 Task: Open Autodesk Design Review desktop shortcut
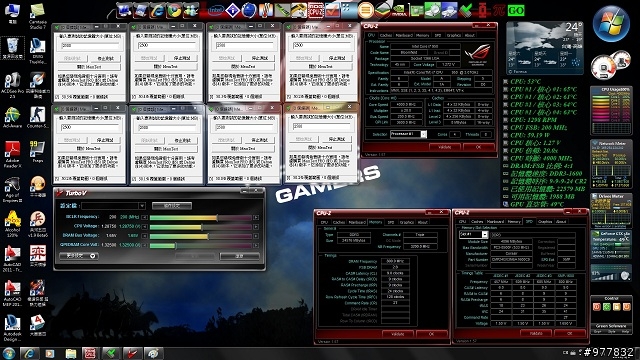point(13,327)
